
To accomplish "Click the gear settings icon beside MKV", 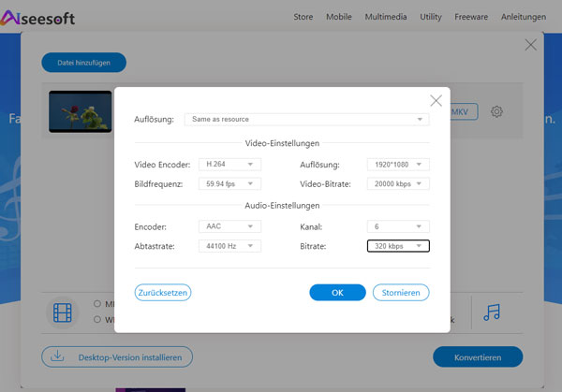I will point(496,112).
